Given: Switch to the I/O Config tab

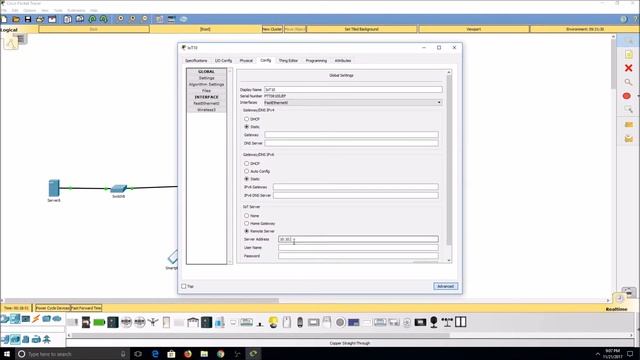Looking at the screenshot, I should [x=223, y=60].
